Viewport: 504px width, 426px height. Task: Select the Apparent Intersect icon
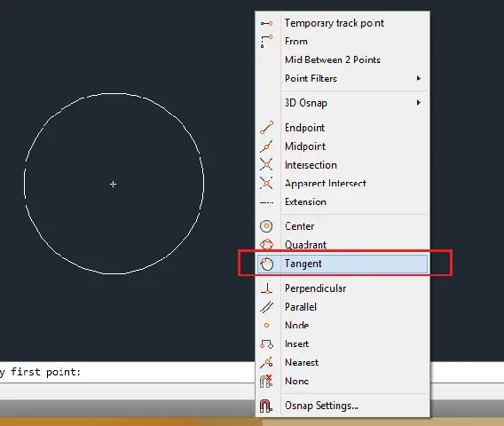[266, 183]
